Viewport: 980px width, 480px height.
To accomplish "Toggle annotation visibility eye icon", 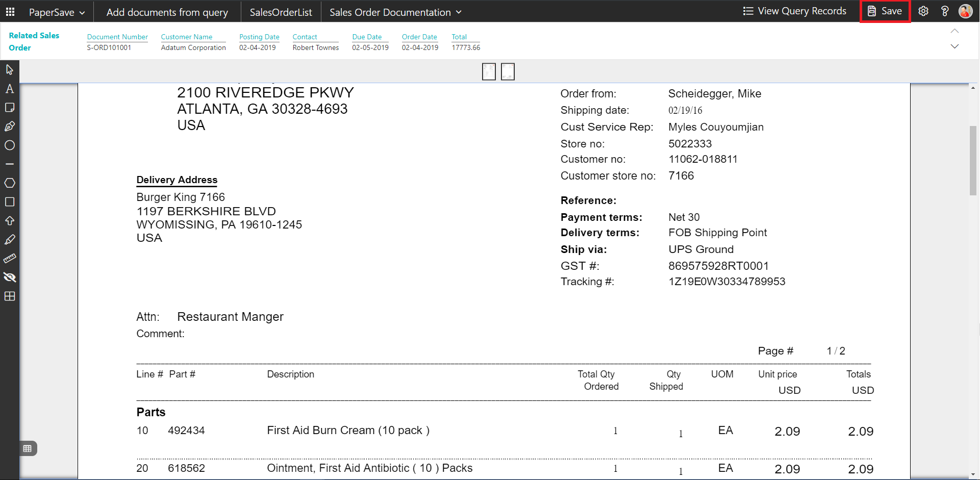I will [9, 277].
